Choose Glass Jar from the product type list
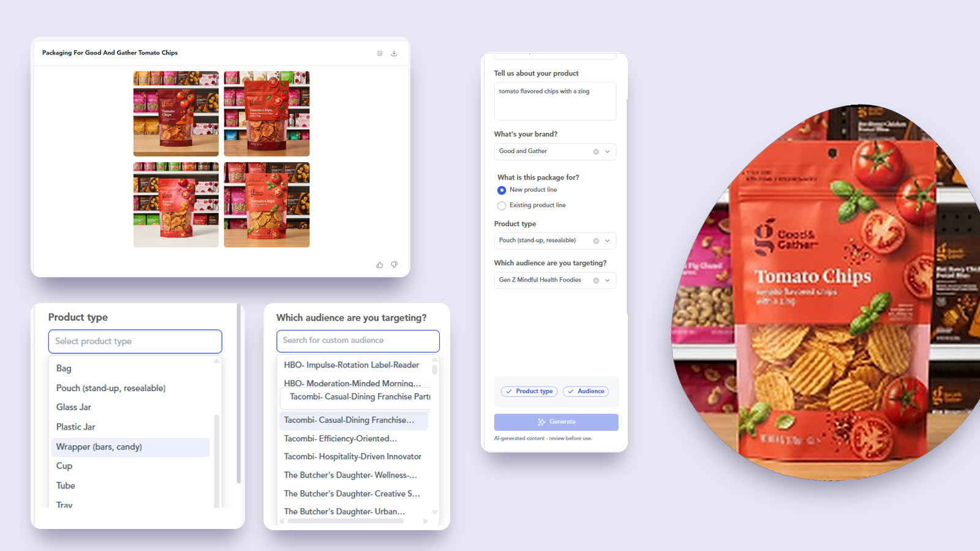 (x=130, y=407)
